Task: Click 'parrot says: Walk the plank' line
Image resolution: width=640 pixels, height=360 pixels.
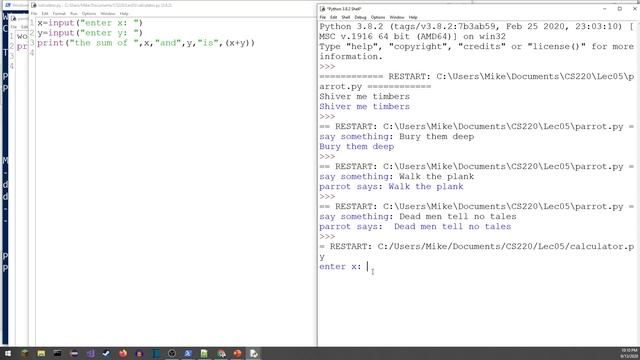Action: pyautogui.click(x=391, y=187)
